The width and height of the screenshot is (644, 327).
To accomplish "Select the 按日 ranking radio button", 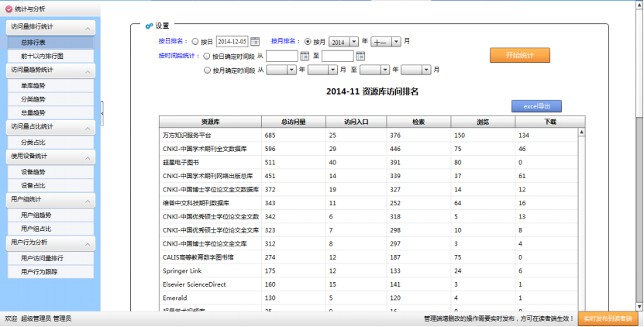I will pos(195,41).
